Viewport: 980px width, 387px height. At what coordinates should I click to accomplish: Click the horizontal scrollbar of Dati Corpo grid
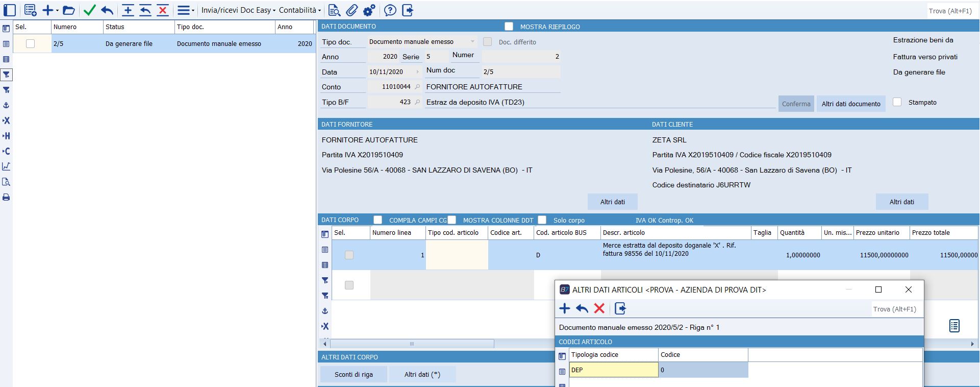pyautogui.click(x=412, y=344)
